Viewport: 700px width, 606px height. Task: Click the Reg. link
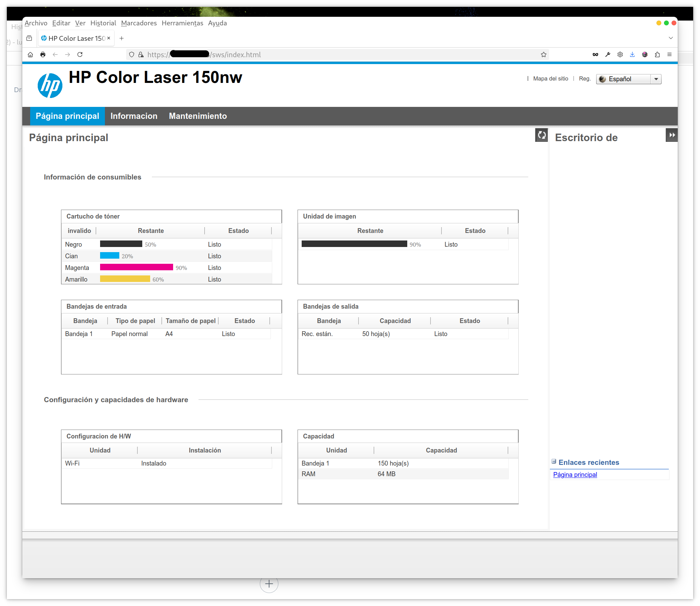coord(585,78)
